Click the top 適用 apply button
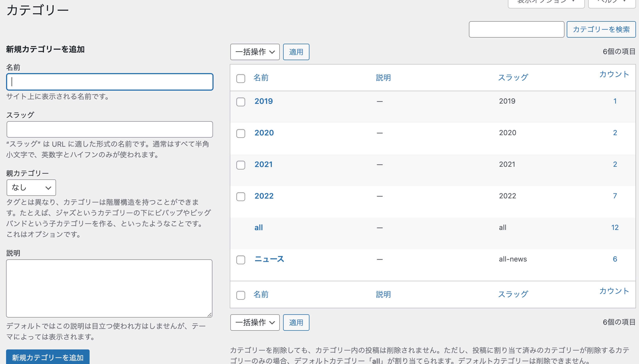The height and width of the screenshot is (364, 639). tap(296, 52)
